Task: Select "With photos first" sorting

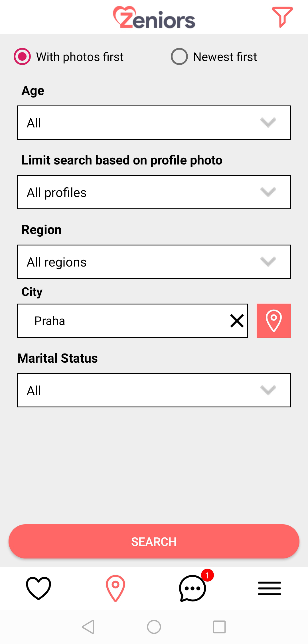Action: pos(22,57)
